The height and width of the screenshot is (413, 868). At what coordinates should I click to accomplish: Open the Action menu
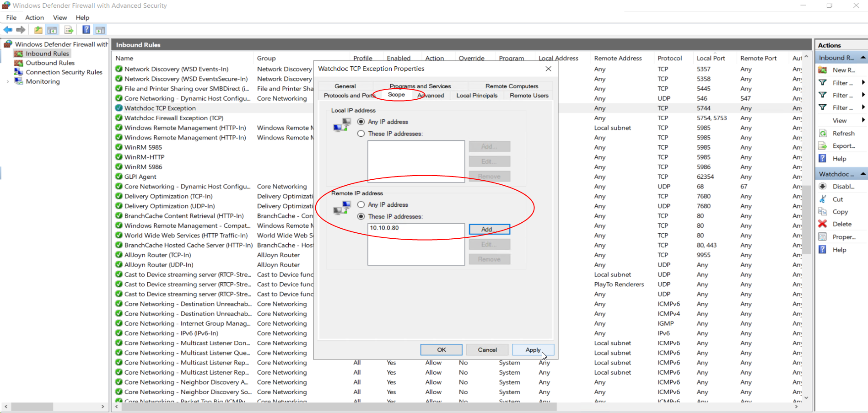[x=34, y=17]
